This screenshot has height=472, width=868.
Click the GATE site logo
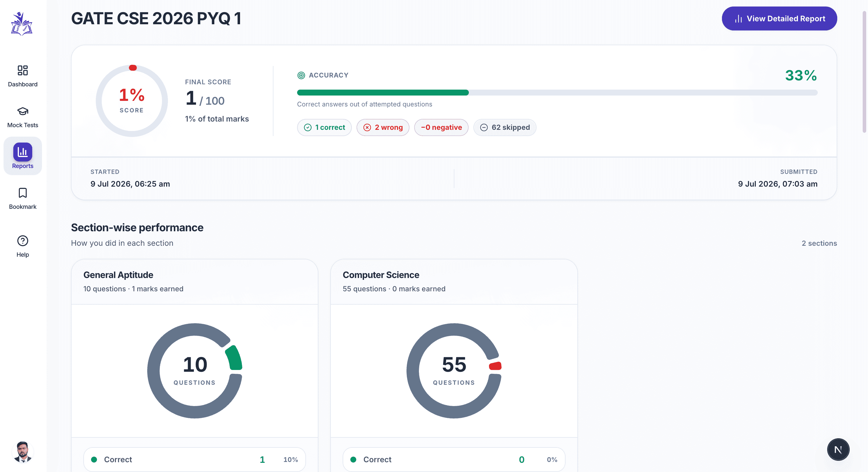(x=22, y=24)
